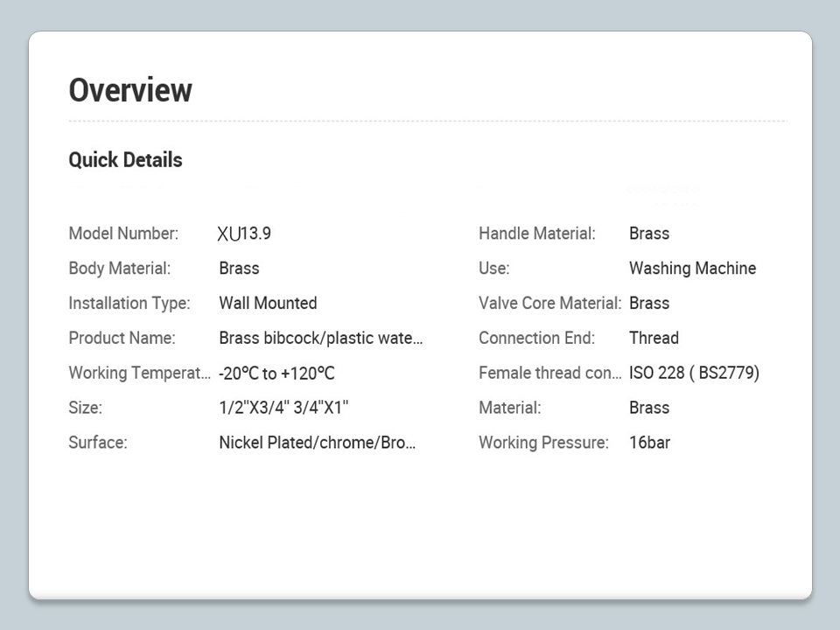Click the truncated Working Temperature label
Image resolution: width=840 pixels, height=630 pixels.
[139, 374]
